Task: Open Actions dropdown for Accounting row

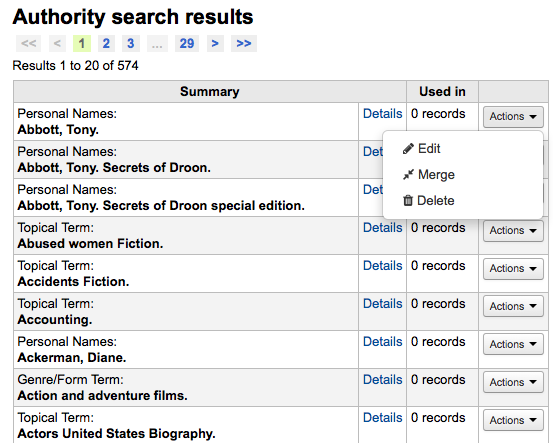Action: [513, 307]
